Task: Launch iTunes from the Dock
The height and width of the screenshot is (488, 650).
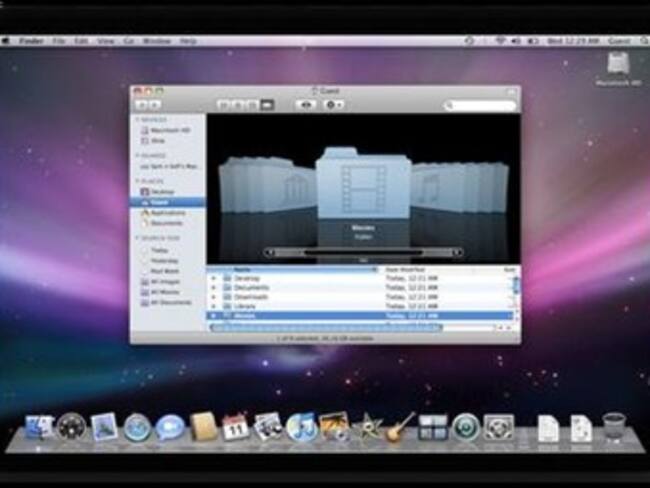Action: pos(301,427)
